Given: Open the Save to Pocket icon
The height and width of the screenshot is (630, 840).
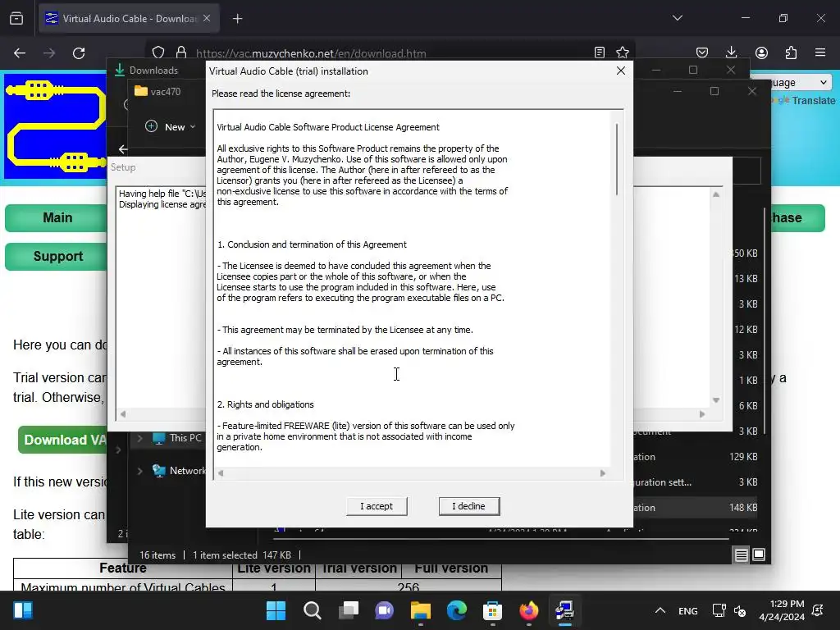Looking at the screenshot, I should pyautogui.click(x=702, y=52).
